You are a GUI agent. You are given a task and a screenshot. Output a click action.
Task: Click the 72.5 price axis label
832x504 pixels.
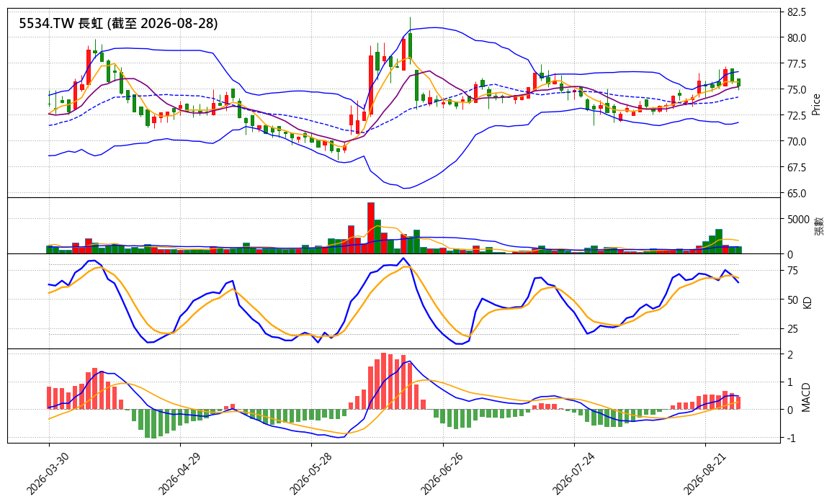pos(797,116)
